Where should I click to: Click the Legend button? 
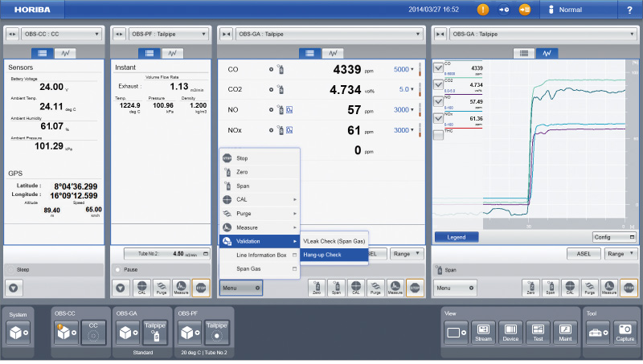tap(456, 237)
